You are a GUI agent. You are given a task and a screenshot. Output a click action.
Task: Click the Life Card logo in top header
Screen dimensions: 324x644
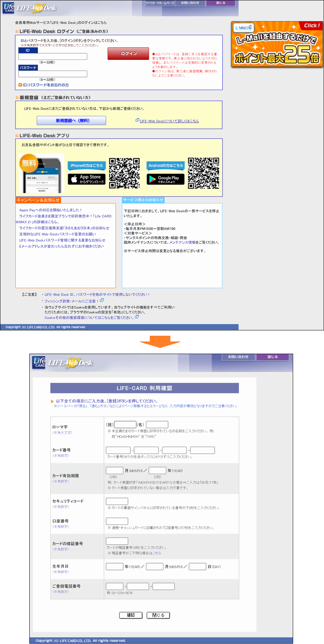tap(8, 8)
